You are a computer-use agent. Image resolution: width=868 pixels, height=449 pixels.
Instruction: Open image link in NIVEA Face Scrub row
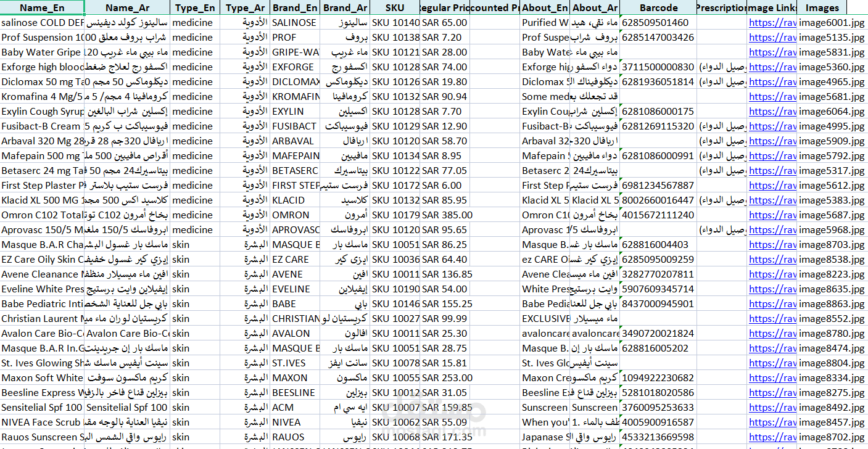click(x=772, y=422)
